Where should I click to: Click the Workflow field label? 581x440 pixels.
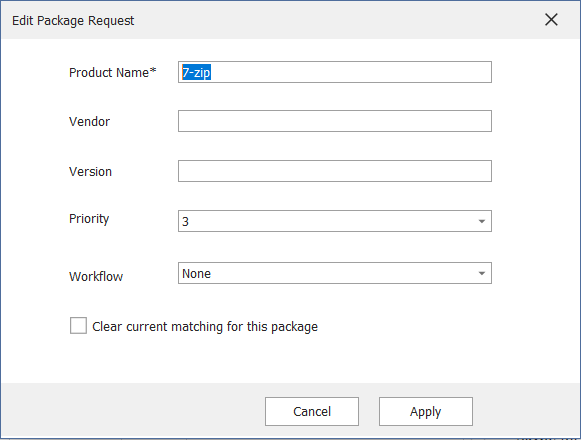tap(96, 277)
